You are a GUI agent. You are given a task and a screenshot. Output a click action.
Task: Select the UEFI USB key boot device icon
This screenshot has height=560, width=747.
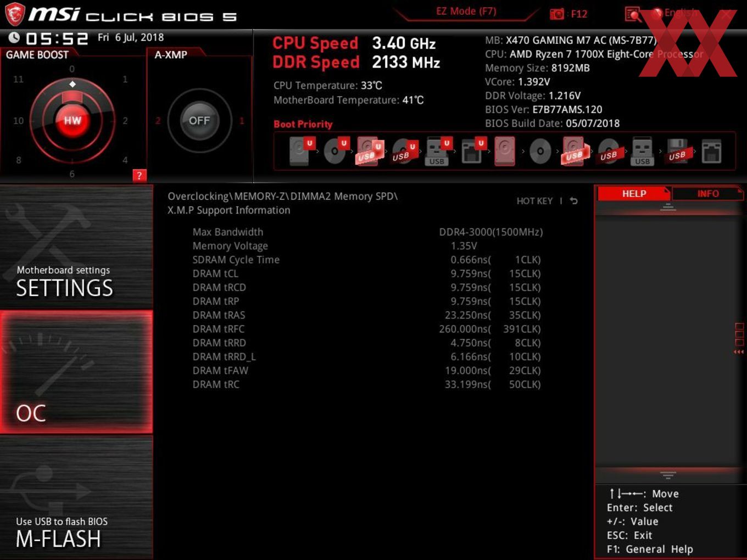point(438,151)
